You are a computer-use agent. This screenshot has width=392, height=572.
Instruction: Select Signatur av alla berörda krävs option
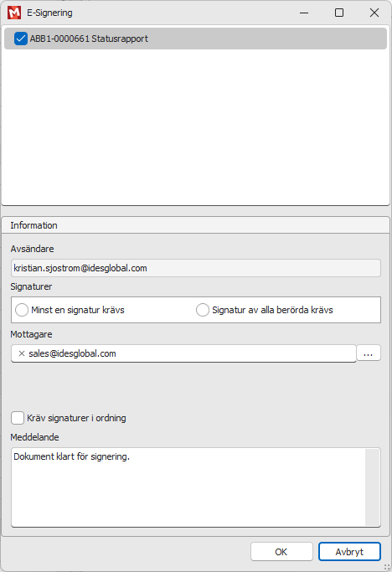(x=203, y=310)
